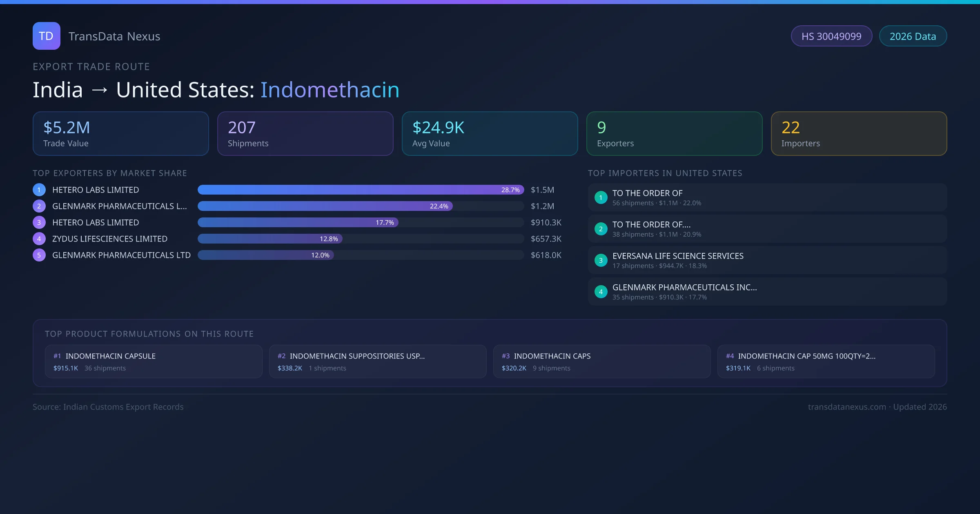The image size is (980, 514).
Task: Select the $5.2M Trade Value card
Action: (120, 134)
